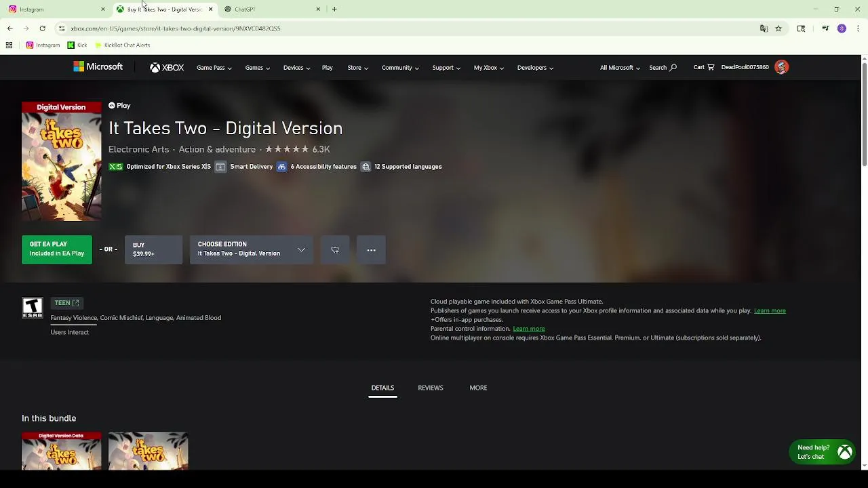Expand the My Xbox menu
The image size is (868, 488).
(x=489, y=68)
